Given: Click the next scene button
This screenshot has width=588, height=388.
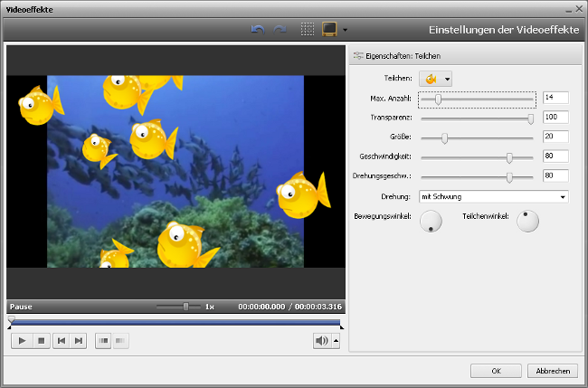Looking at the screenshot, I should (x=120, y=340).
